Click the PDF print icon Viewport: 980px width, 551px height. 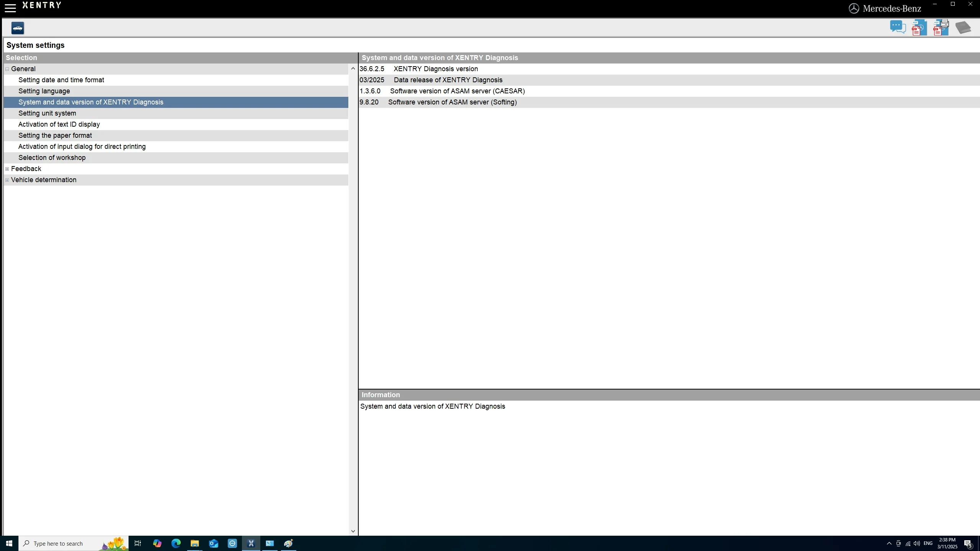pyautogui.click(x=941, y=28)
